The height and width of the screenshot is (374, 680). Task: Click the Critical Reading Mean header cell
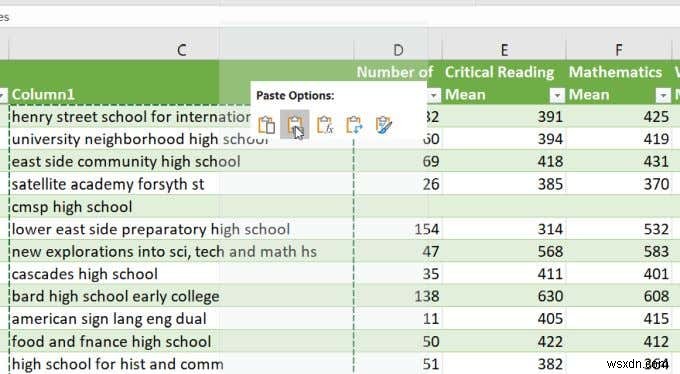[x=504, y=82]
